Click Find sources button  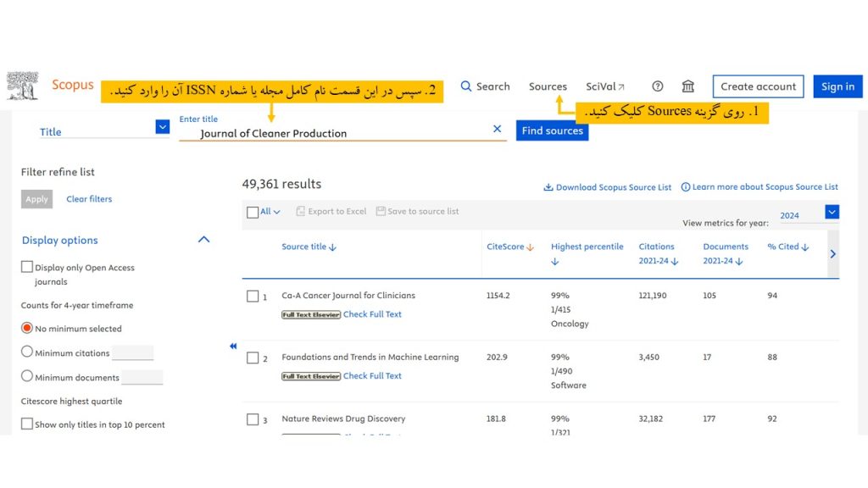coord(552,130)
